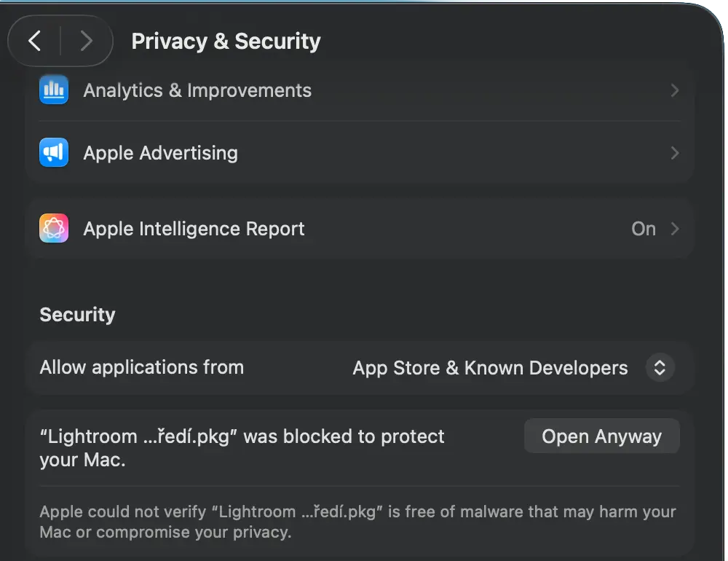Click the On status for Apple Intelligence Report
The width and height of the screenshot is (728, 561).
[x=643, y=228]
